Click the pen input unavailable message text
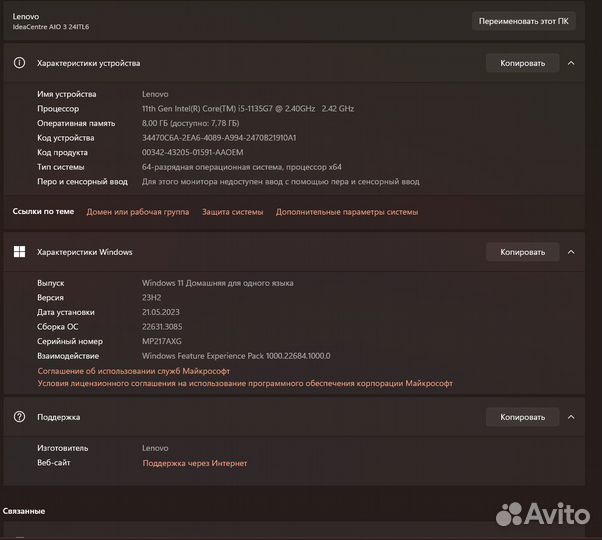This screenshot has height=540, width=602. [281, 182]
